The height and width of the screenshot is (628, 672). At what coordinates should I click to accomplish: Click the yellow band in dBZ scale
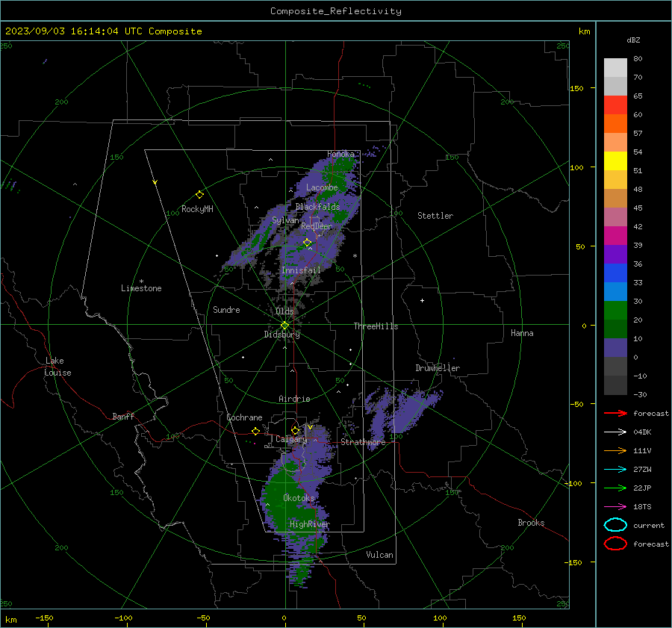tap(615, 161)
